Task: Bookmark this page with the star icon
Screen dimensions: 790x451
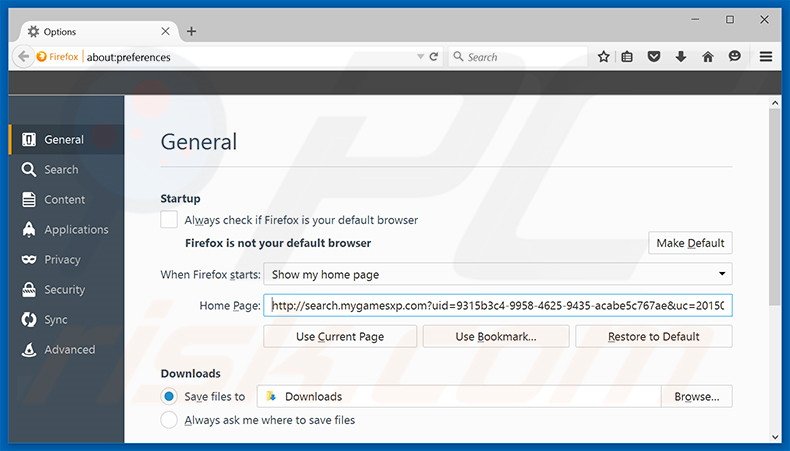Action: (603, 57)
